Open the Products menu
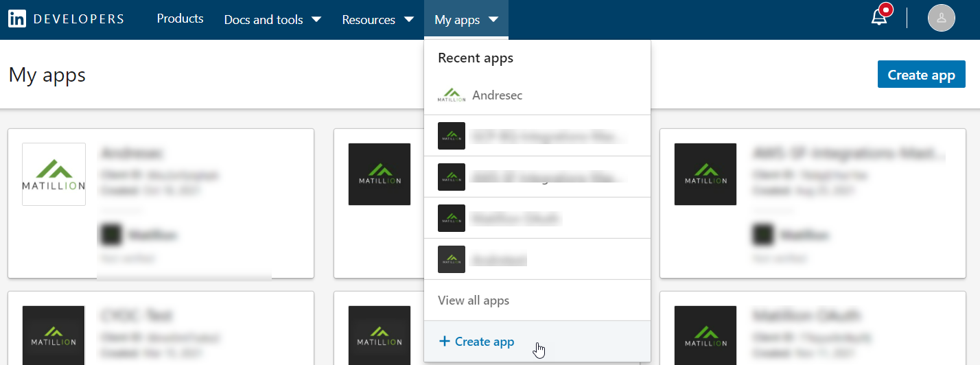 click(x=180, y=19)
